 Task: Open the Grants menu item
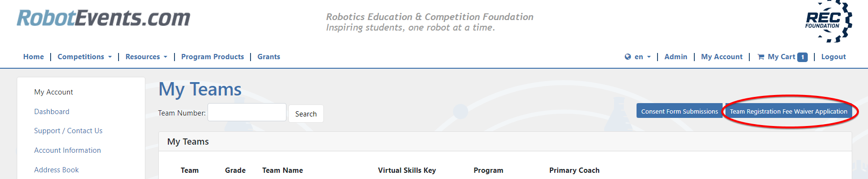[x=269, y=57]
